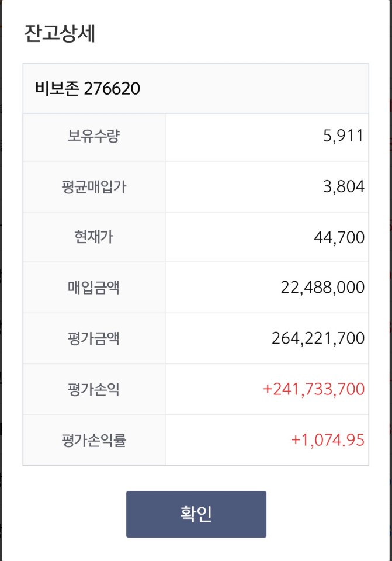
Task: Click the 잔고상세 dialog title
Action: coord(60,34)
